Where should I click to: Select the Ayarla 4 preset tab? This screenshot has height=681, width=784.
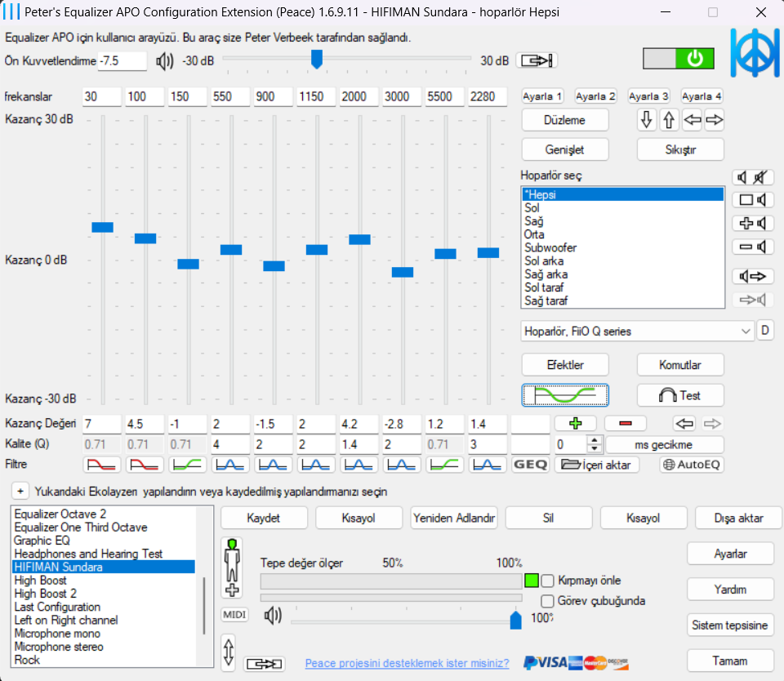pos(702,96)
